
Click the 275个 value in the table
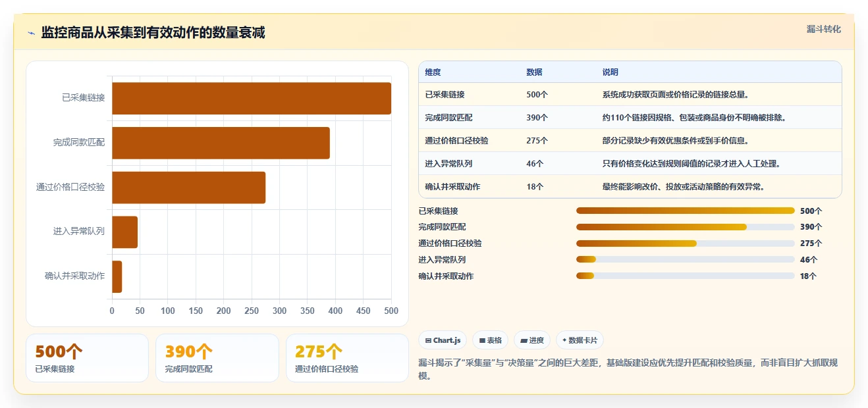537,141
